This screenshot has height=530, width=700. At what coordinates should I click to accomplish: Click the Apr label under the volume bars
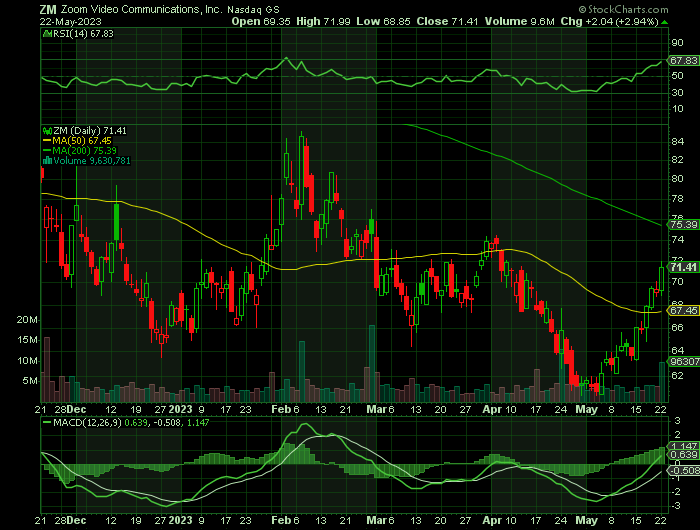492,409
